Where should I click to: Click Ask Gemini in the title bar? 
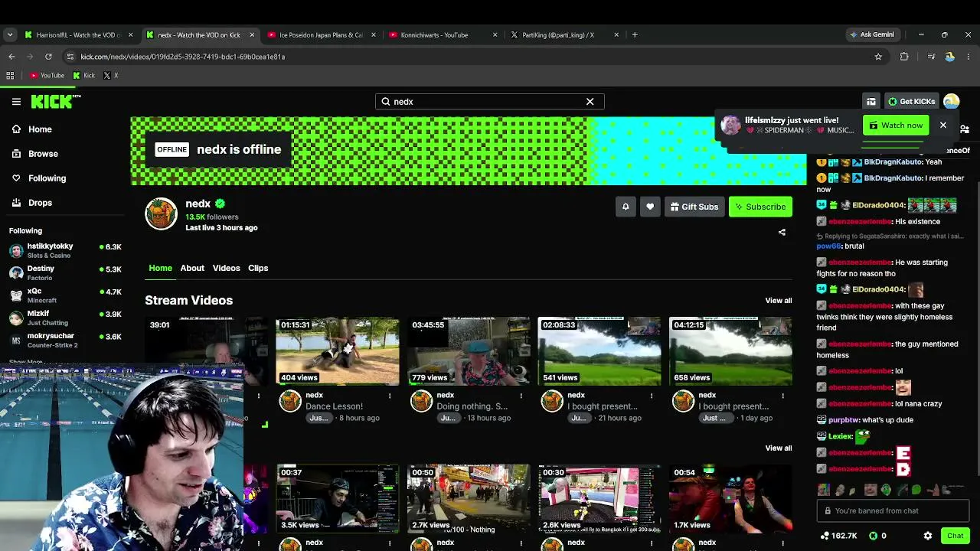click(x=872, y=34)
